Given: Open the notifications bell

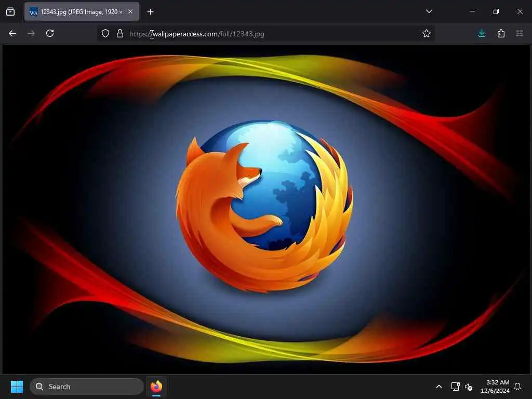Looking at the screenshot, I should pos(517,387).
